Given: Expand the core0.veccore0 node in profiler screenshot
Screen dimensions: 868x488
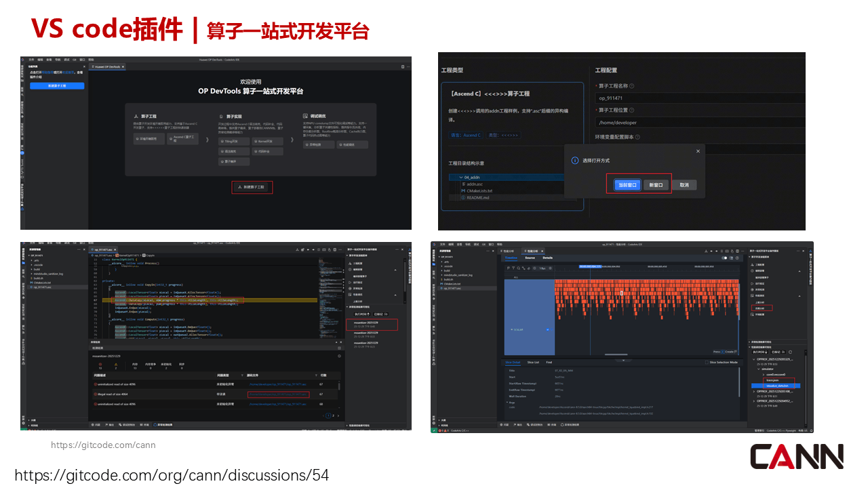Looking at the screenshot, I should coord(763,375).
